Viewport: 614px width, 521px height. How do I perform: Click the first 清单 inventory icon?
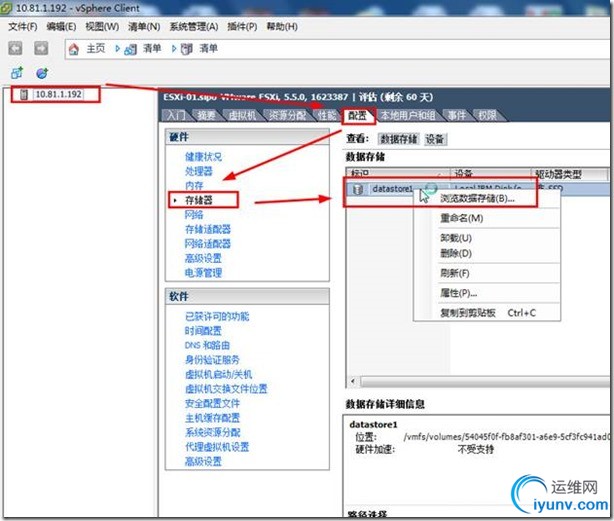click(x=130, y=49)
